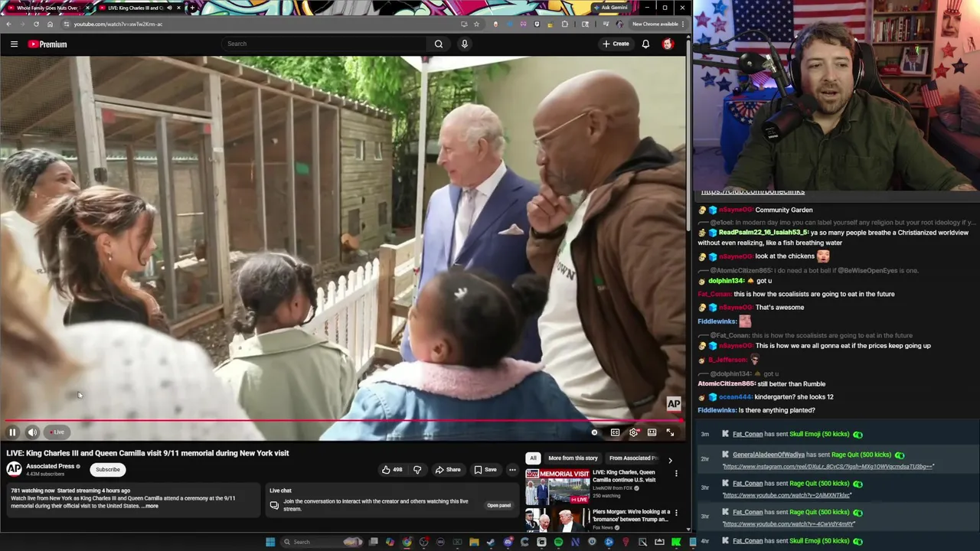Open Spotify from the taskbar
Viewport: 980px width, 551px height.
pos(558,542)
